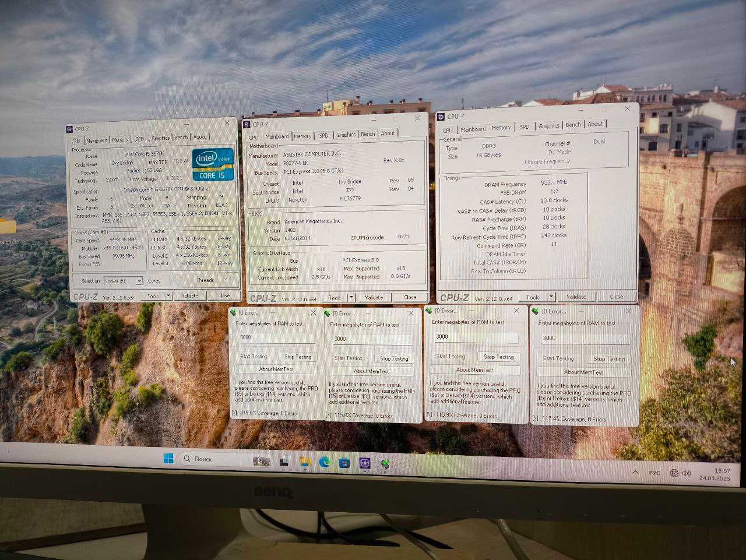Open SPD tab in processor window
This screenshot has width=746, height=560.
[140, 139]
